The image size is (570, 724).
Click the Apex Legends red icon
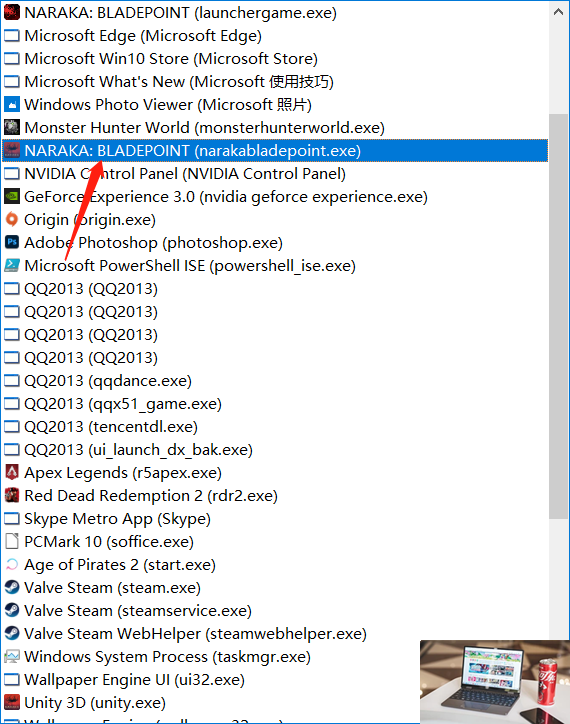[12, 472]
